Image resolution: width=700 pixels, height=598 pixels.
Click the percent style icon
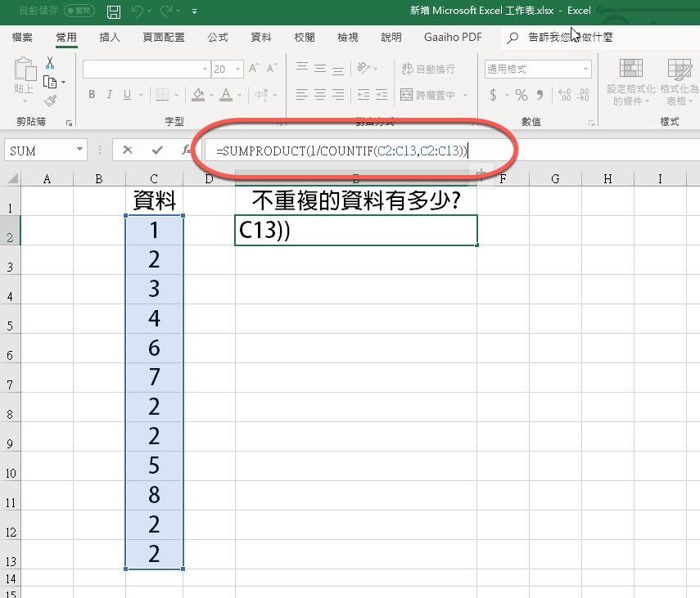[x=521, y=95]
